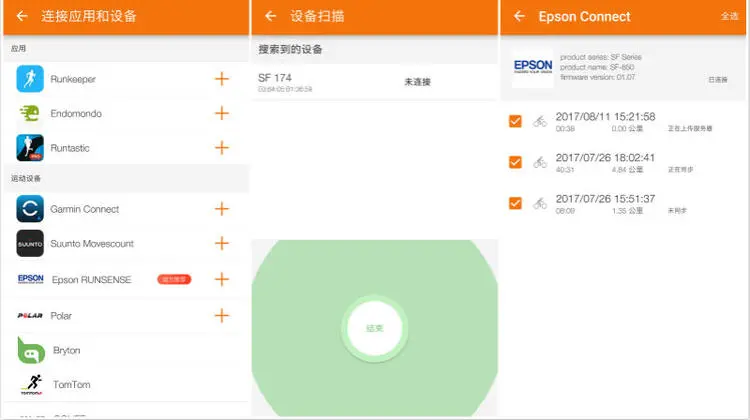This screenshot has height=420, width=750.
Task: Tap 全选 to select all activities
Action: 729,16
